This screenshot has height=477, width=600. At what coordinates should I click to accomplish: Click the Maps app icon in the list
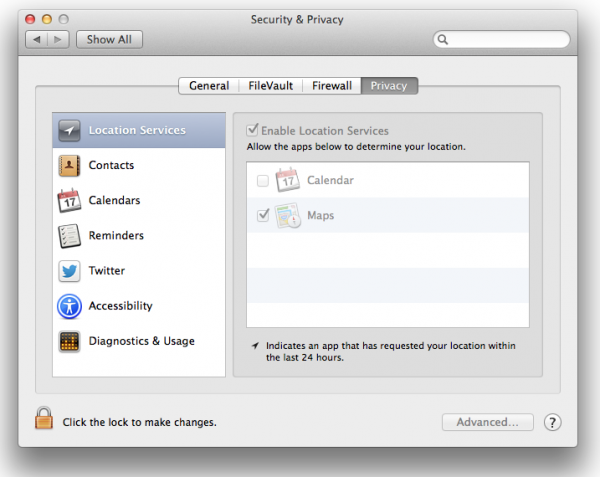tap(288, 215)
